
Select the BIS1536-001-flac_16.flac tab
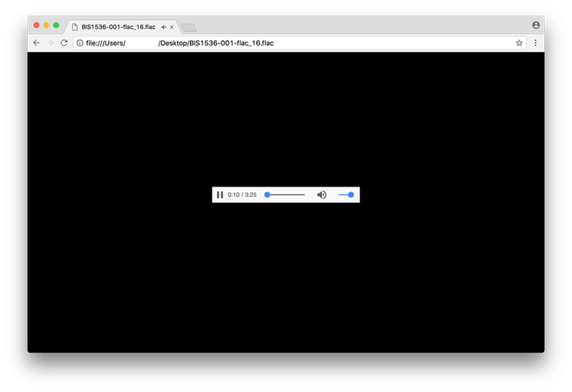(122, 27)
